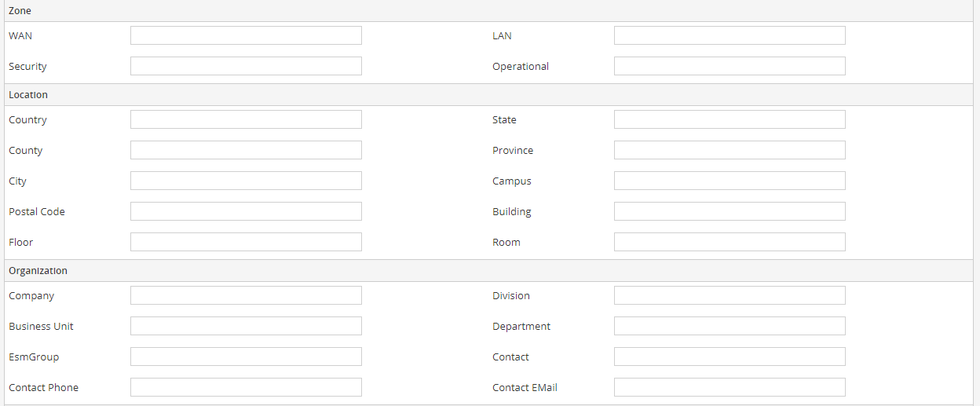Select the County input field
980x406 pixels.
[x=246, y=150]
